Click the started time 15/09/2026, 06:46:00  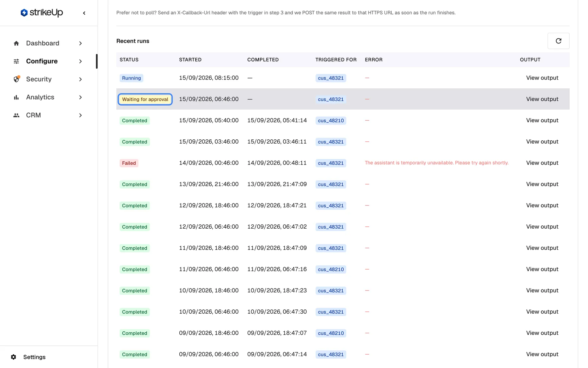(x=209, y=99)
